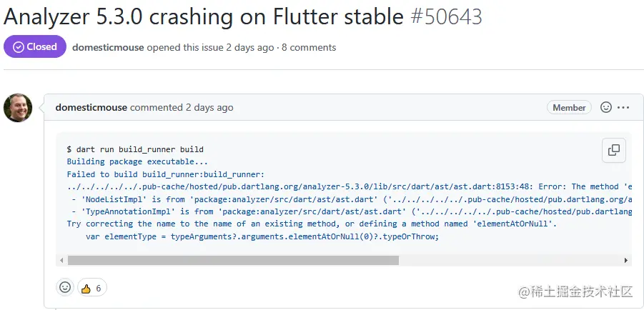644x310 pixels.
Task: Open the comment's three-dot options menu
Action: 623,108
